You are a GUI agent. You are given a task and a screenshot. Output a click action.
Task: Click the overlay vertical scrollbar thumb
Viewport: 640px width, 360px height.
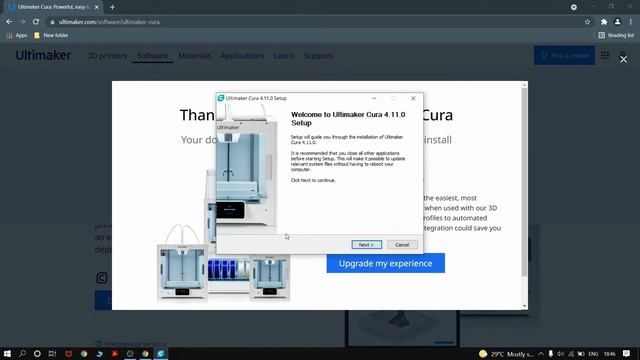tap(524, 182)
